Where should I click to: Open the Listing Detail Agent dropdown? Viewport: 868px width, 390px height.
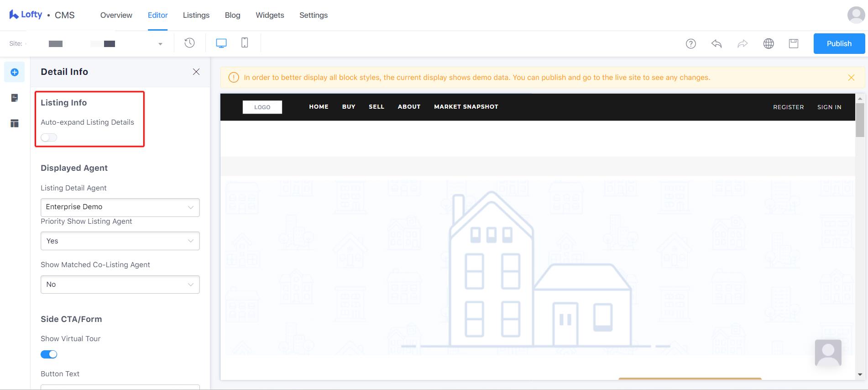point(120,207)
